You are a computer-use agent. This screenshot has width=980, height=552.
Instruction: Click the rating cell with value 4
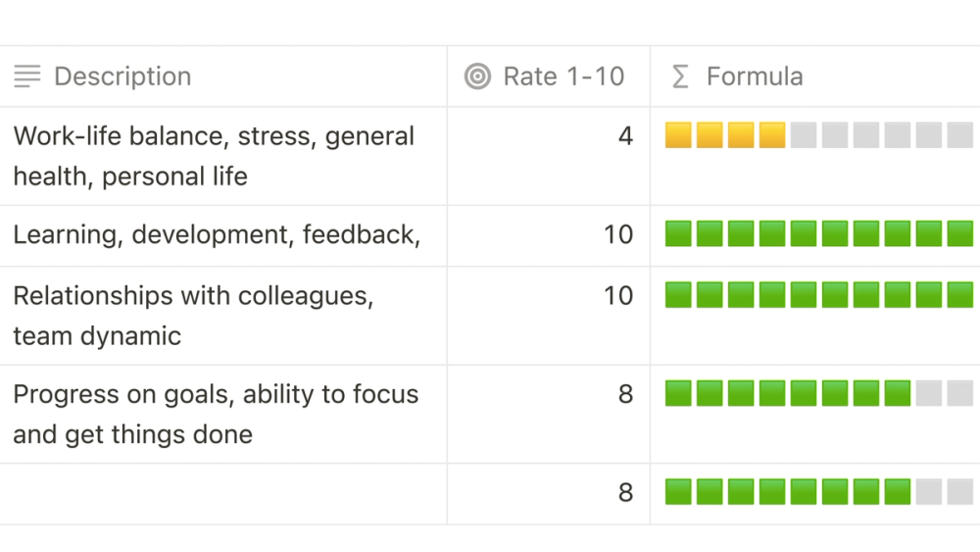(549, 156)
